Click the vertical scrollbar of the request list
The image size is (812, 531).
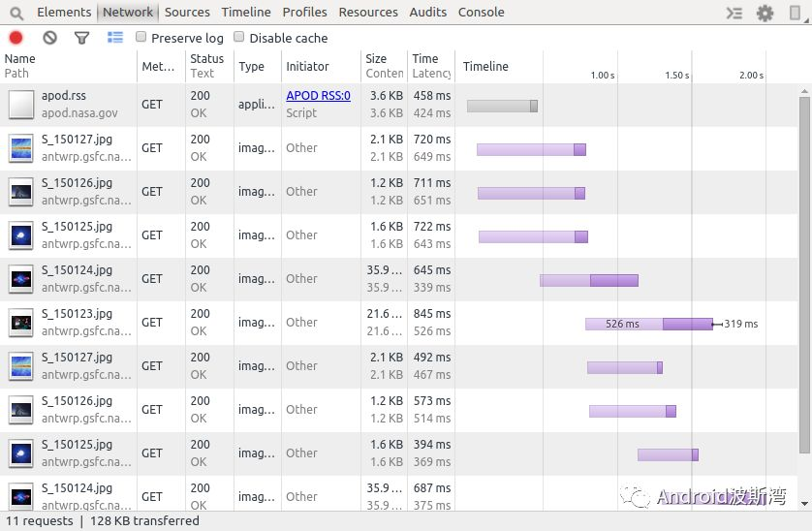pyautogui.click(x=804, y=271)
